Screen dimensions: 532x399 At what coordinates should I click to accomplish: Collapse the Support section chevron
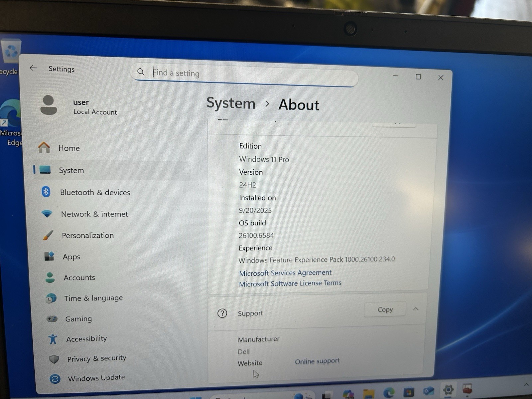pyautogui.click(x=416, y=309)
